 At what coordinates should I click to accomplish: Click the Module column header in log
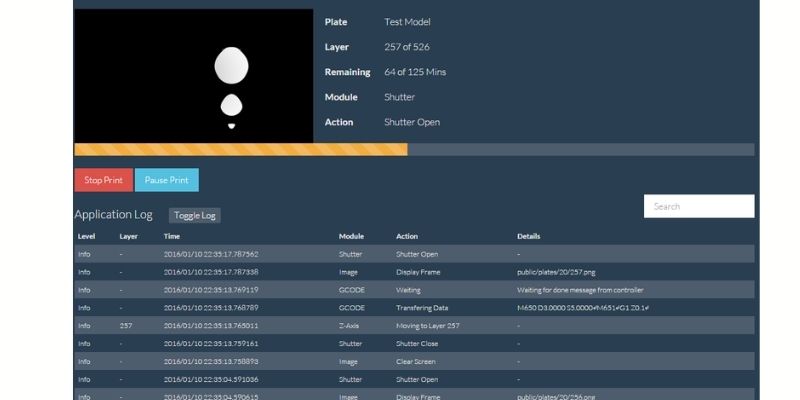pyautogui.click(x=351, y=237)
